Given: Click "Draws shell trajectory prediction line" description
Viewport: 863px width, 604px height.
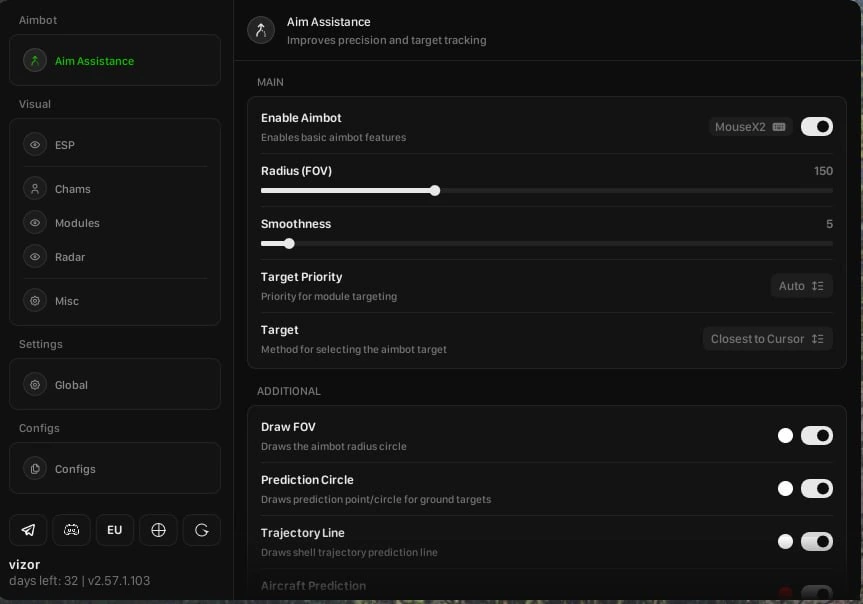Looking at the screenshot, I should coord(349,552).
